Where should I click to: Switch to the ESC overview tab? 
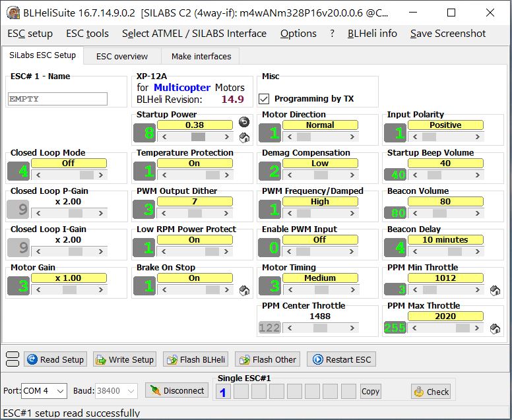(x=122, y=56)
